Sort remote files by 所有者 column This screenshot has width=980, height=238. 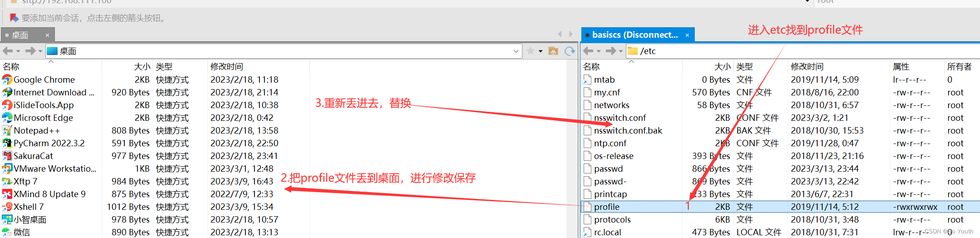961,66
